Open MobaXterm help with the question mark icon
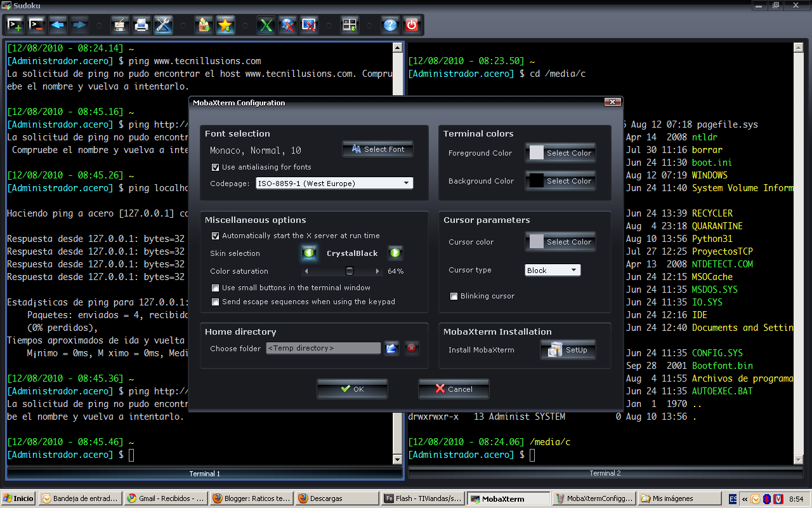The width and height of the screenshot is (812, 508). click(390, 25)
